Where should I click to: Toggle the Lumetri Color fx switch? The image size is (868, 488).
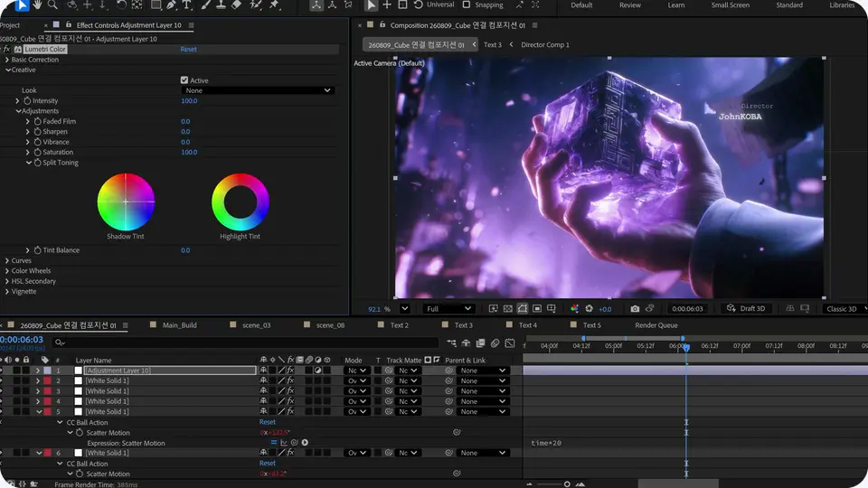(x=7, y=49)
